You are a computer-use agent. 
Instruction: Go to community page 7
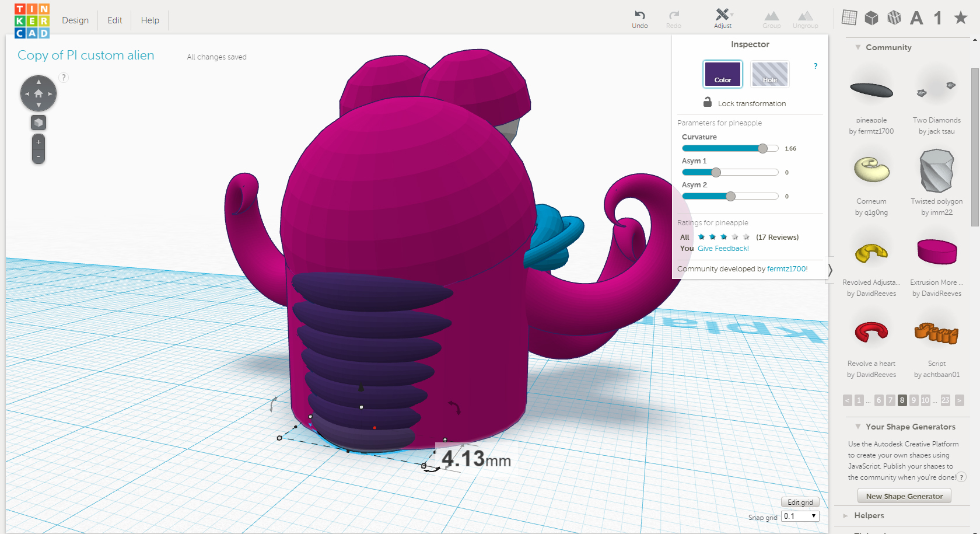pos(890,400)
